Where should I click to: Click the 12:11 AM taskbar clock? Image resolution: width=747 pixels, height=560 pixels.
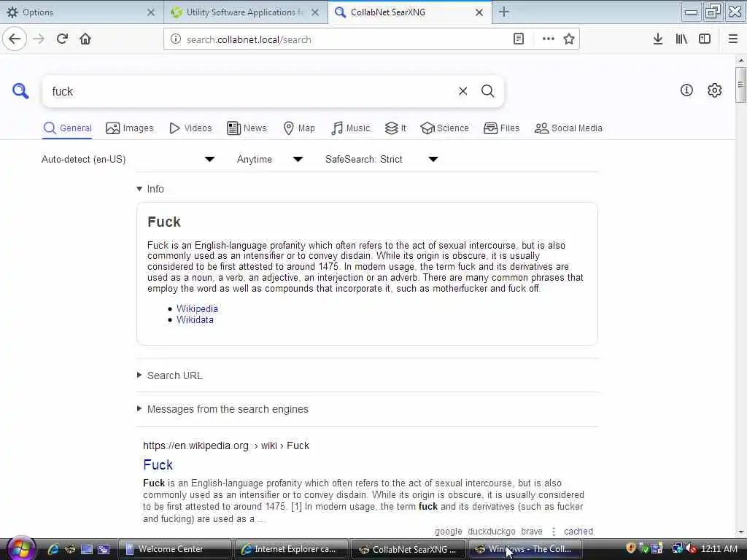point(719,549)
